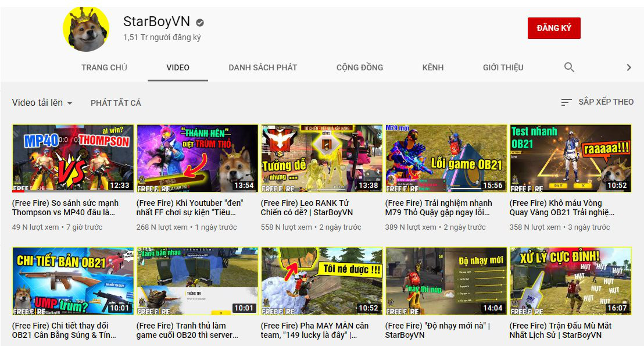Switch to the Trang chủ tab
644x346 pixels.
[x=104, y=67]
